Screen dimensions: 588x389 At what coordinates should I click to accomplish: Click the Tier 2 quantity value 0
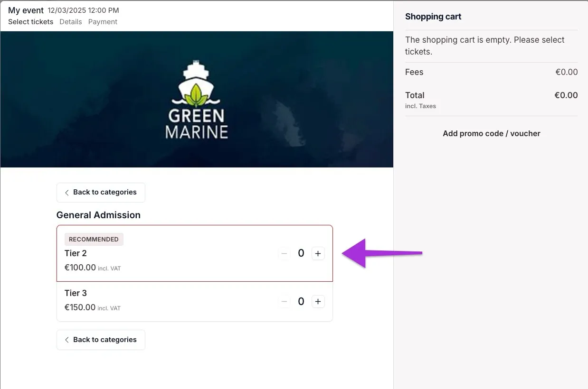click(301, 253)
